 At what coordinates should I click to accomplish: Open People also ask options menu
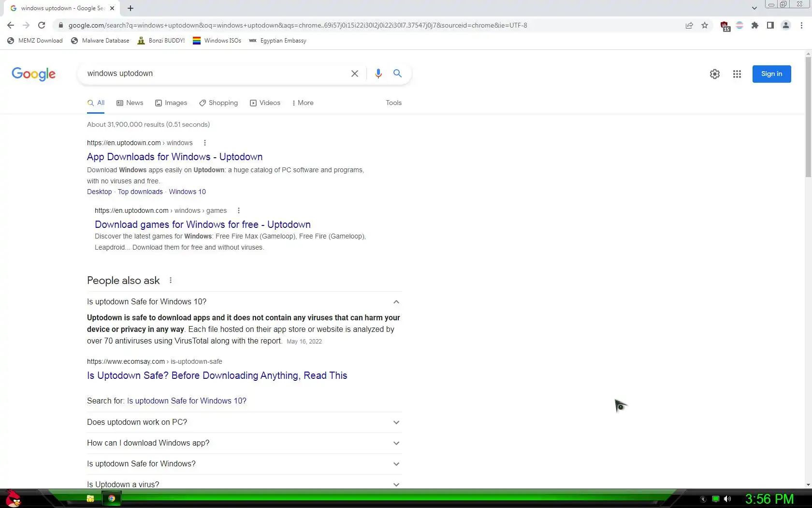[x=171, y=281]
